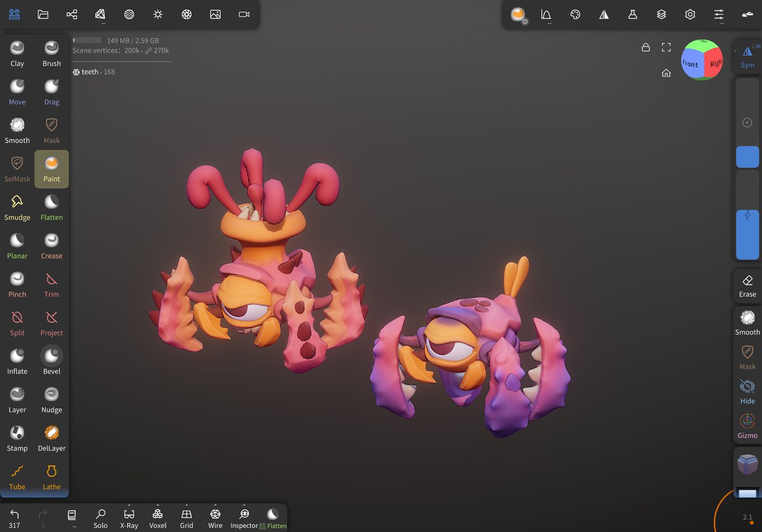762x532 pixels.
Task: Toggle the camera lock icon
Action: point(646,47)
